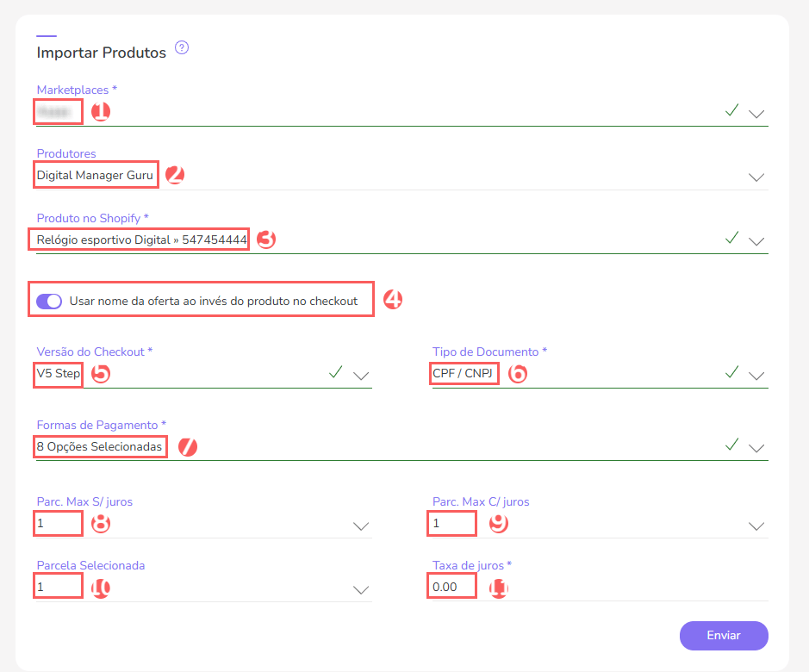Screen dimensions: 809x672
Task: Open the Importar Produtos help icon
Action: [181, 48]
